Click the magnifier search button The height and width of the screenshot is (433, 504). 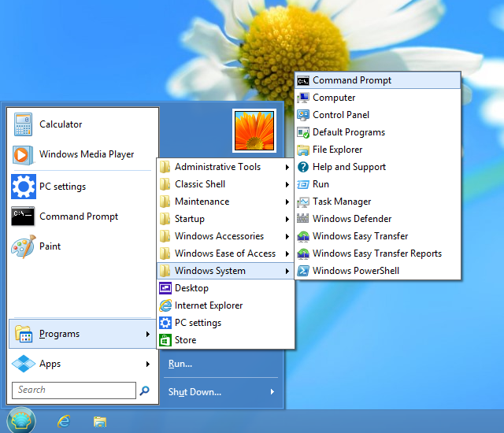tap(145, 390)
